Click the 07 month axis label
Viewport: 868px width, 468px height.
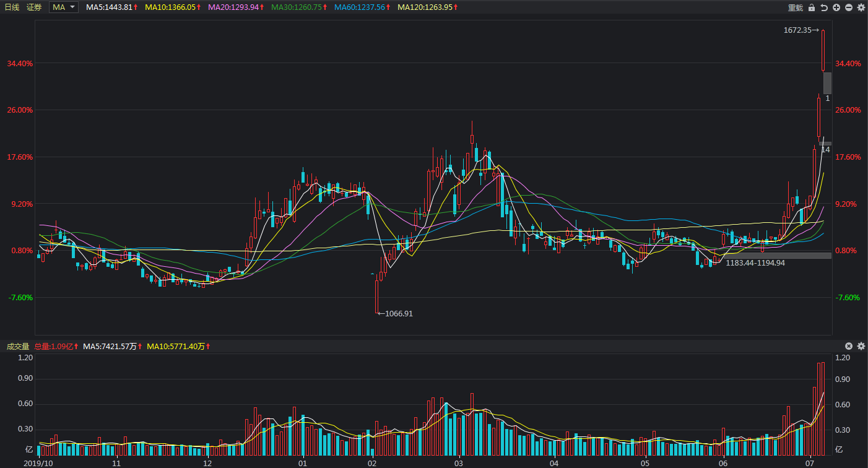click(810, 462)
